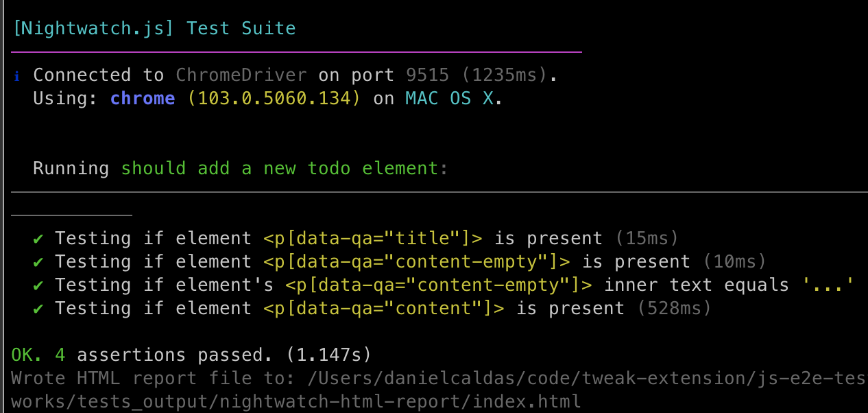
Task: Click the checkmark on the 10ms assertion line
Action: click(x=38, y=262)
